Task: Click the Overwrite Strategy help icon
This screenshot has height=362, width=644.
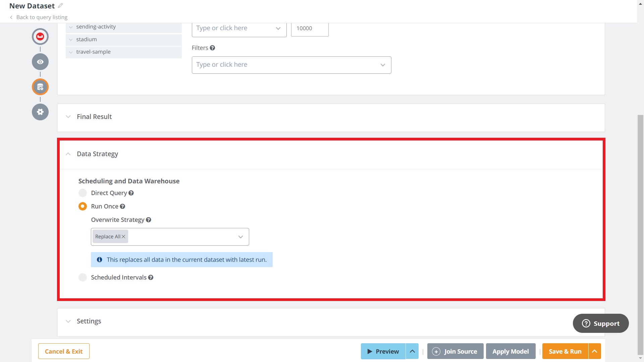Action: coord(148,220)
